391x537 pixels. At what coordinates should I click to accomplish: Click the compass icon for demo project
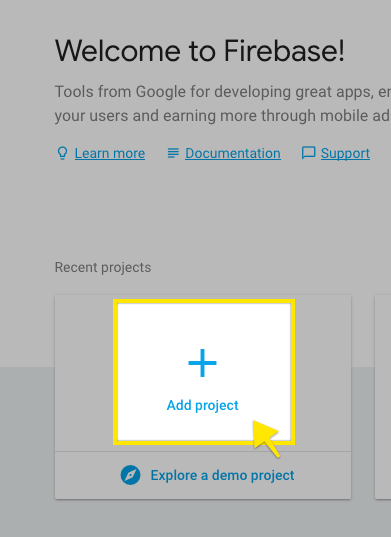click(x=130, y=475)
